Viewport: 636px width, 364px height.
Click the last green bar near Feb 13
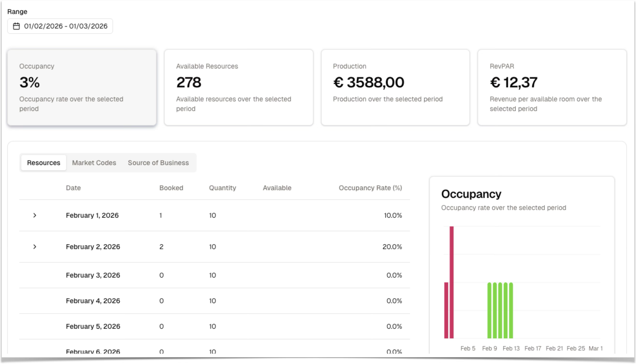point(511,311)
